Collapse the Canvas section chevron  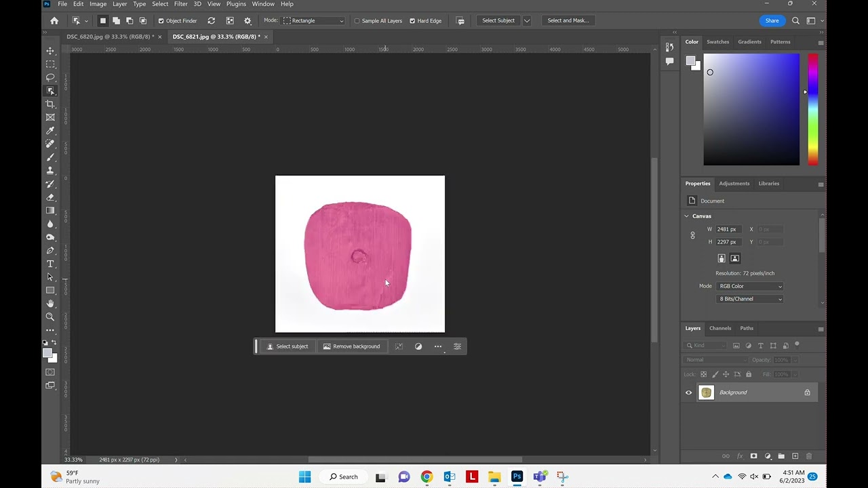(x=686, y=216)
